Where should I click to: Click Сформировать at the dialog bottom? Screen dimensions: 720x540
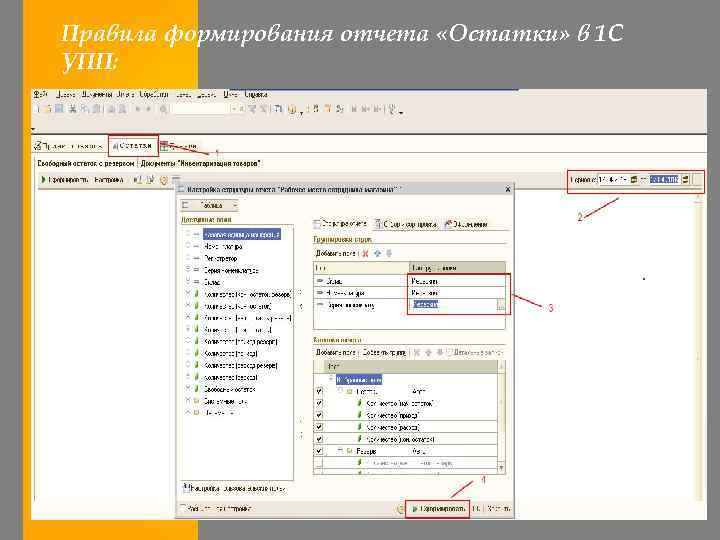pos(439,508)
